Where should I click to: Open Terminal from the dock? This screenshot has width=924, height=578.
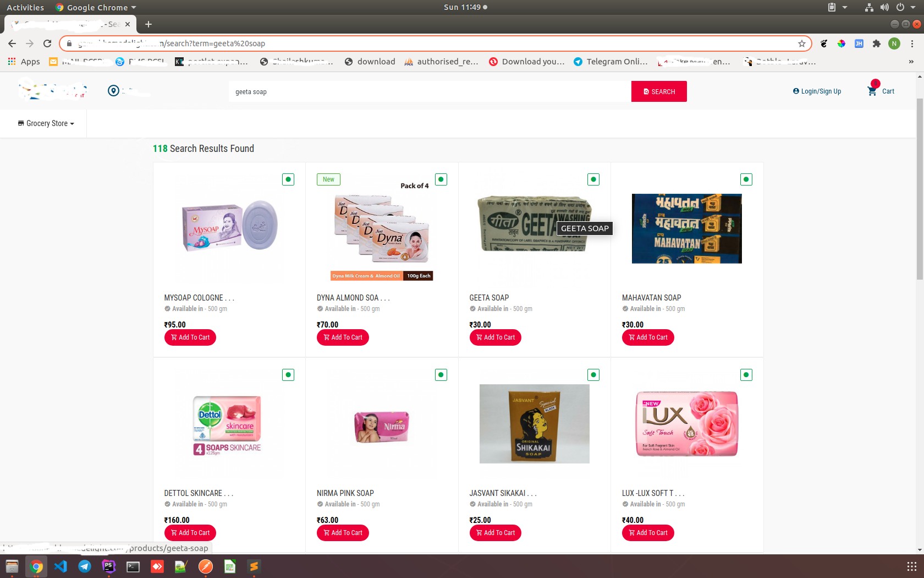[x=133, y=566]
